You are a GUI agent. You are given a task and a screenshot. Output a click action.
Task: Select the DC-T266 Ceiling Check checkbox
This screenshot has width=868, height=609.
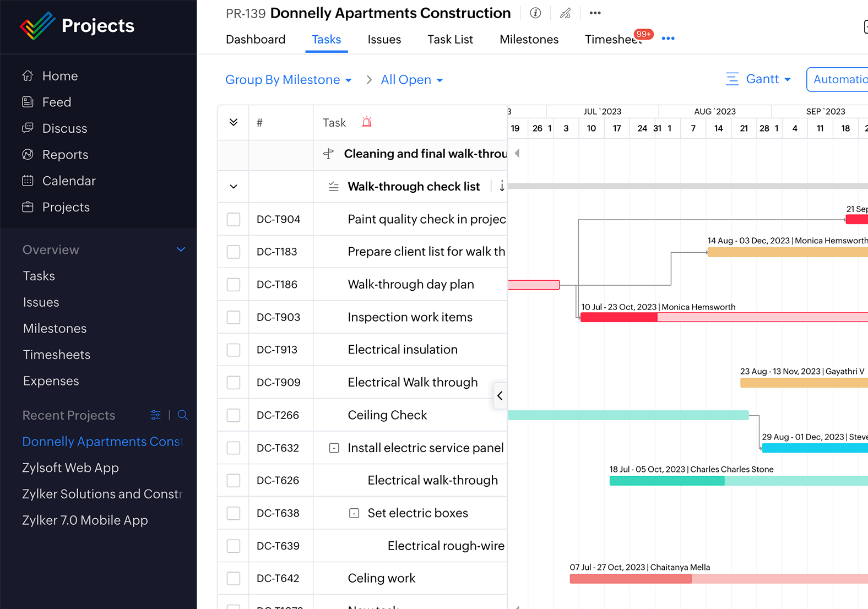234,415
